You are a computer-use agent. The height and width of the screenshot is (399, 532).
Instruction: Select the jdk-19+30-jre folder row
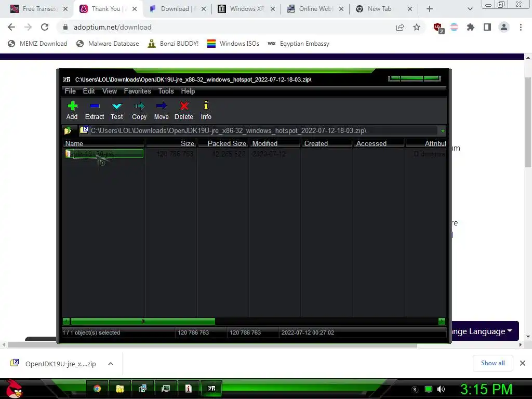coord(104,154)
